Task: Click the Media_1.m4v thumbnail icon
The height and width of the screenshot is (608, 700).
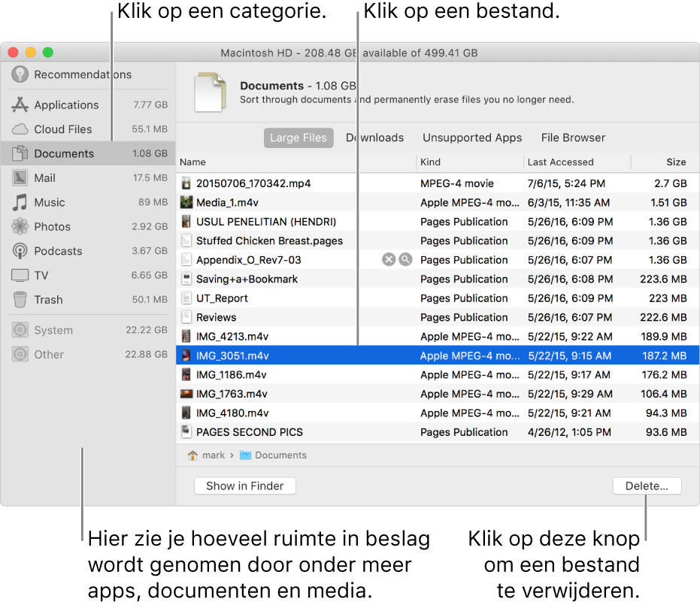Action: 186,202
